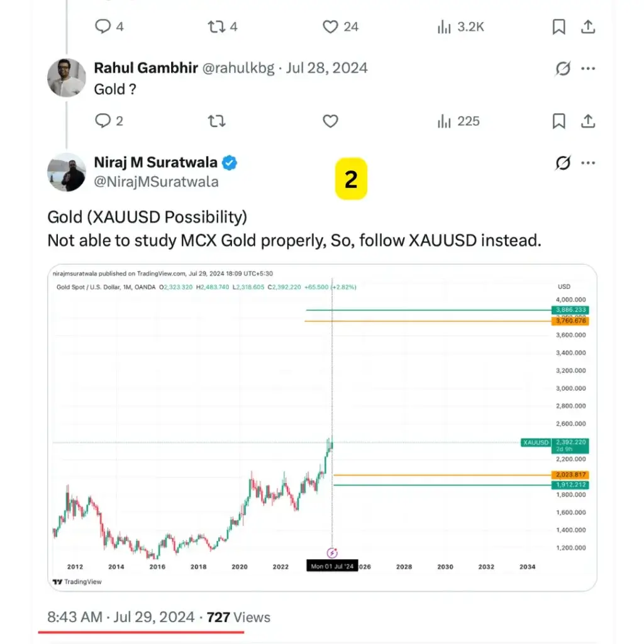
Task: Reply to the first tweet
Action: pos(104,26)
